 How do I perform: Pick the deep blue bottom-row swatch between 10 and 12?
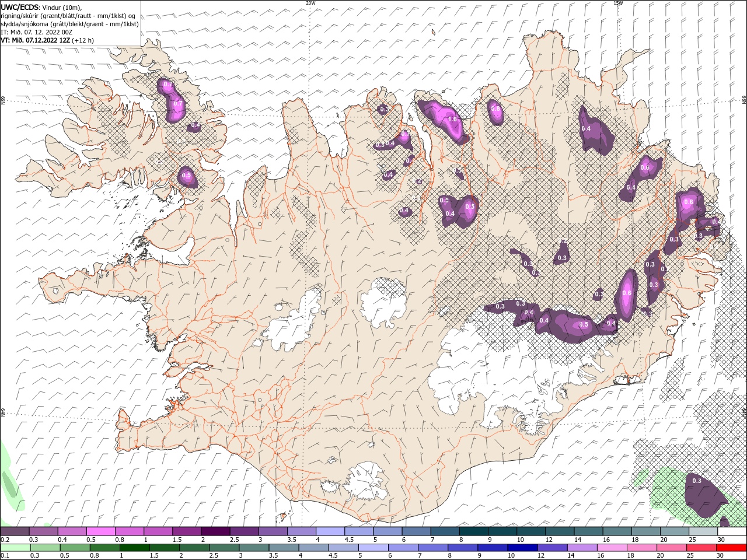tap(522, 548)
